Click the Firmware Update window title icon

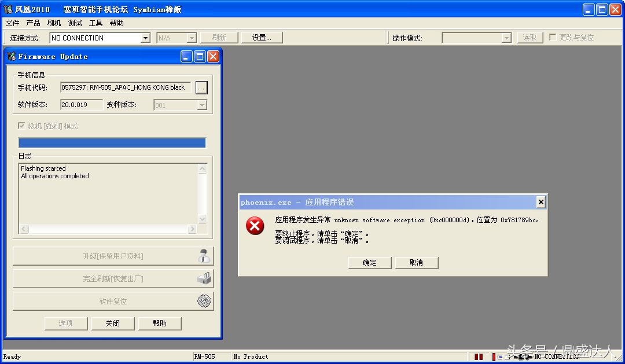[x=10, y=56]
